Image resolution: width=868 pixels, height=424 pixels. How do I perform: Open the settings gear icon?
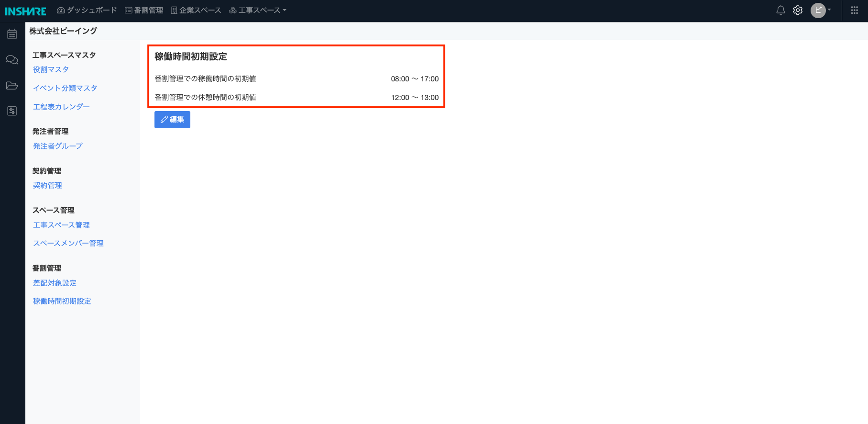pyautogui.click(x=798, y=10)
